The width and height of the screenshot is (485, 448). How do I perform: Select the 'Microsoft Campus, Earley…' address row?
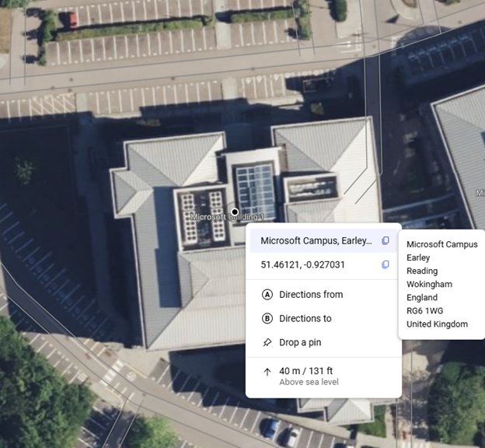(x=316, y=241)
